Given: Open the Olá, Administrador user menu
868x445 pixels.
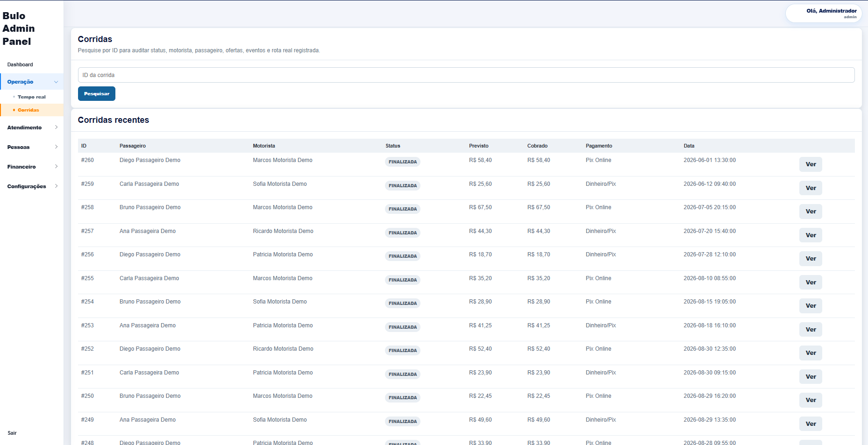Looking at the screenshot, I should [x=824, y=14].
